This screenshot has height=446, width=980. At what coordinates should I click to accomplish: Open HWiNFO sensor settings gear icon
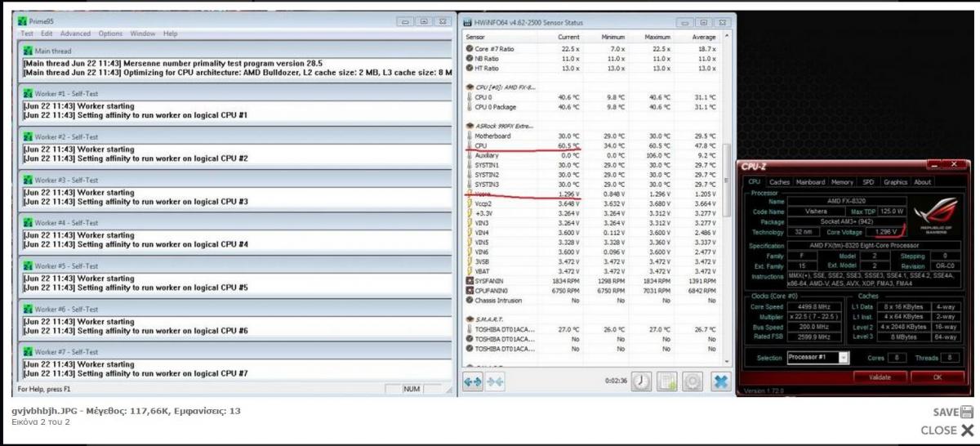693,381
